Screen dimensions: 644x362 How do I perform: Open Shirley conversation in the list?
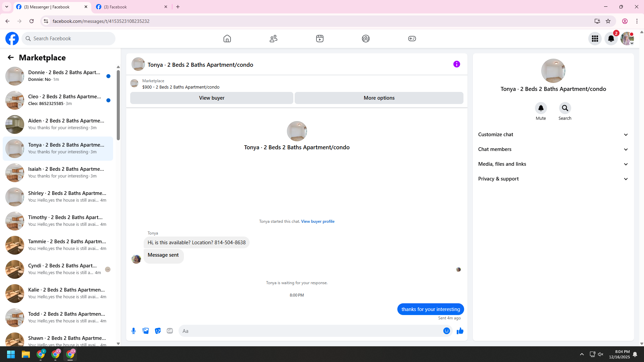coord(58,197)
